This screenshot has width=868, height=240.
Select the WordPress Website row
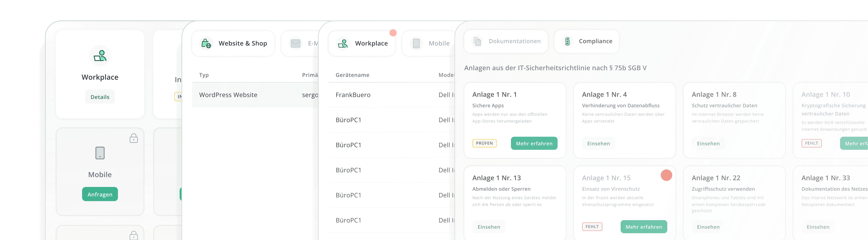click(255, 95)
